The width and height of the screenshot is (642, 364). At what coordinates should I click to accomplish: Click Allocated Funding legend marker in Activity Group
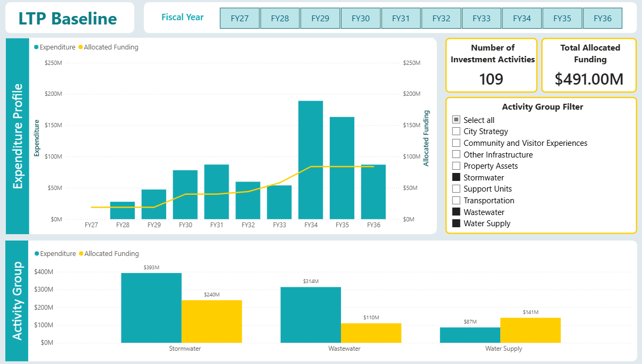(x=81, y=254)
